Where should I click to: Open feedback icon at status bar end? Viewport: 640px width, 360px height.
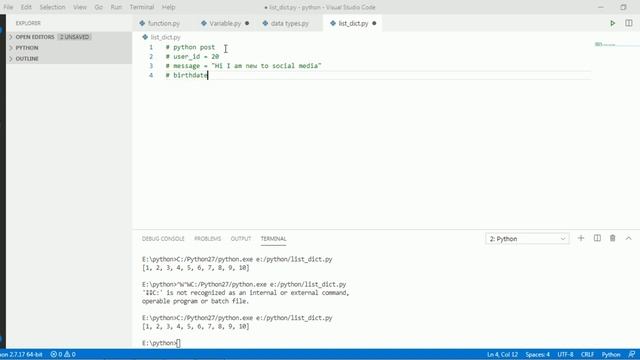pyautogui.click(x=632, y=354)
